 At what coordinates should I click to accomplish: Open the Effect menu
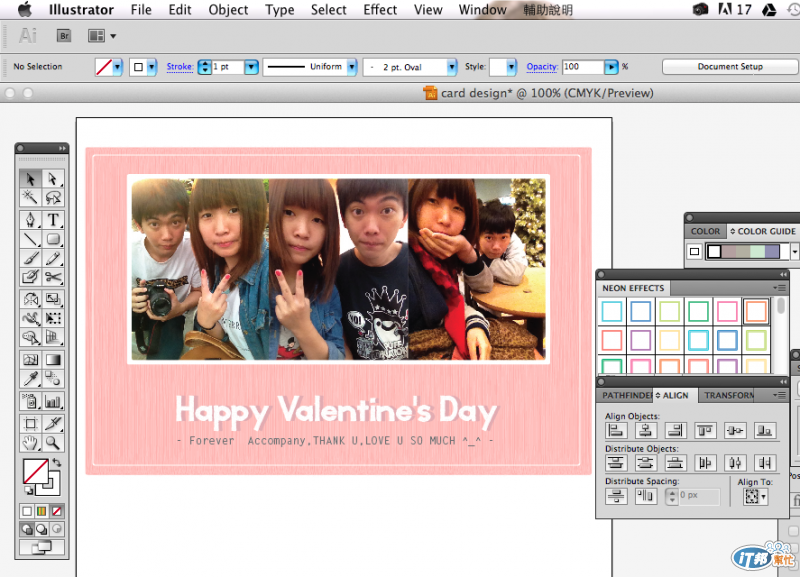tap(380, 10)
